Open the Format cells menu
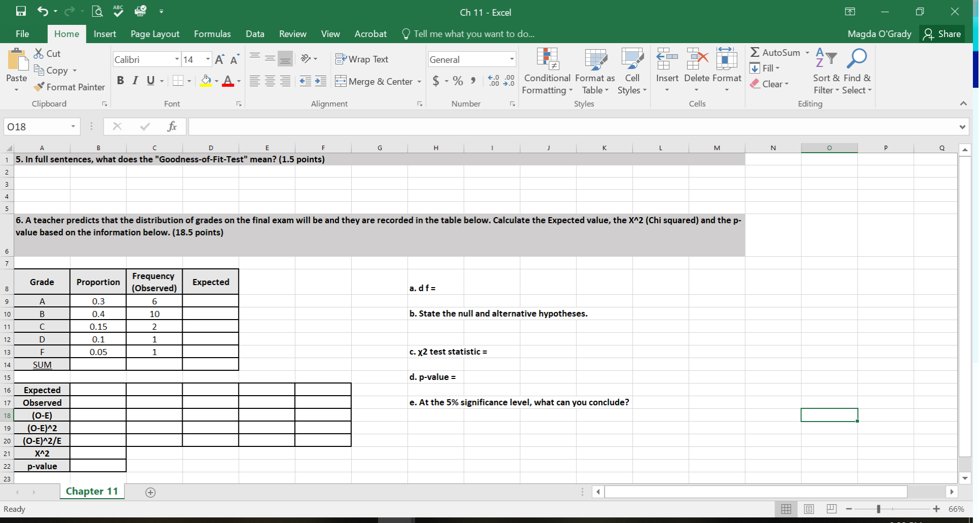 tap(727, 71)
